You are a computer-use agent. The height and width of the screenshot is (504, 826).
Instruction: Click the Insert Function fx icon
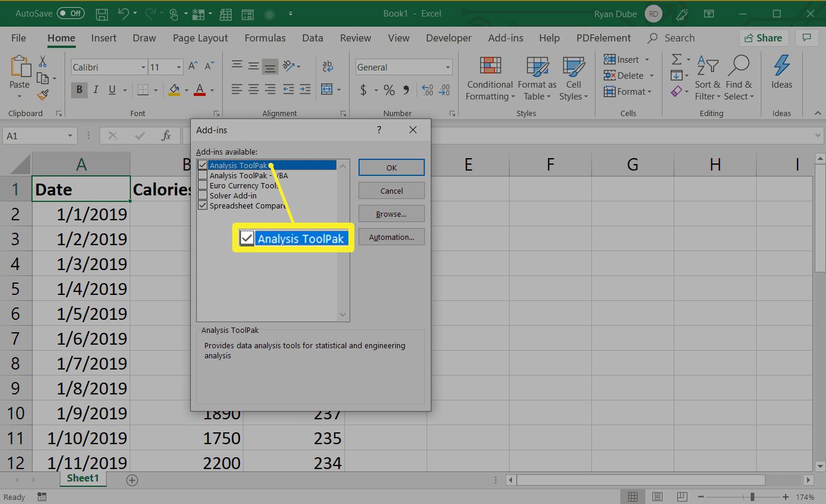(x=167, y=136)
